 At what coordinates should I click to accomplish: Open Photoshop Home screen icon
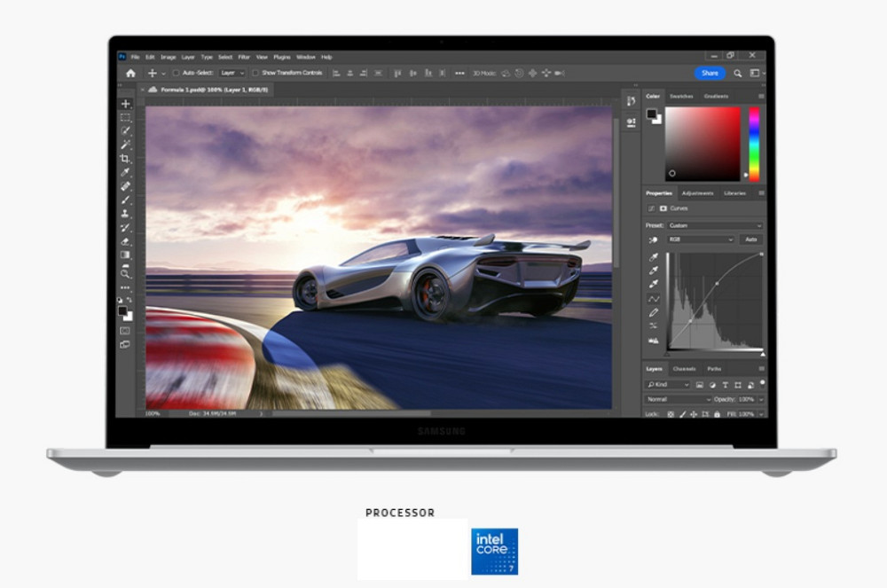coord(131,72)
